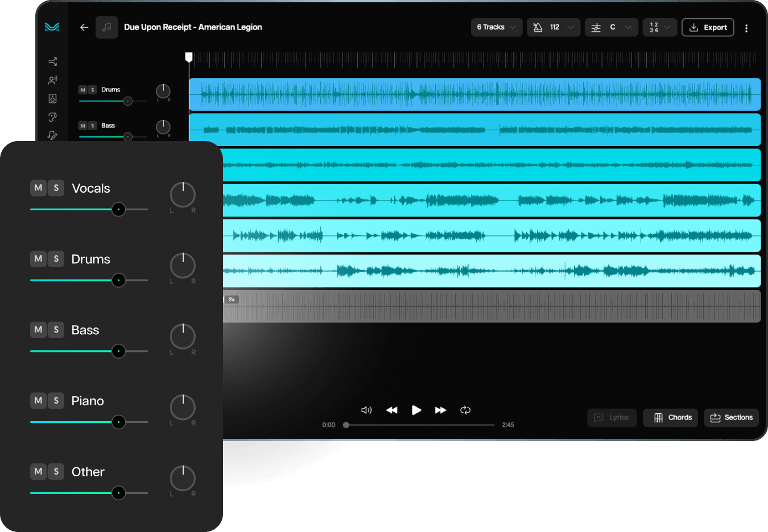This screenshot has width=768, height=532.
Task: Open the Sections view
Action: 731,417
